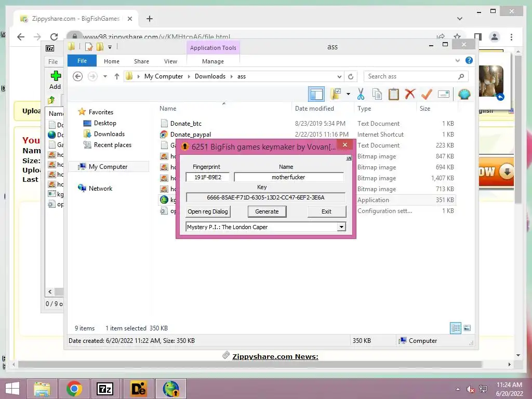Click Downloads in the address breadcrumb

click(x=210, y=76)
